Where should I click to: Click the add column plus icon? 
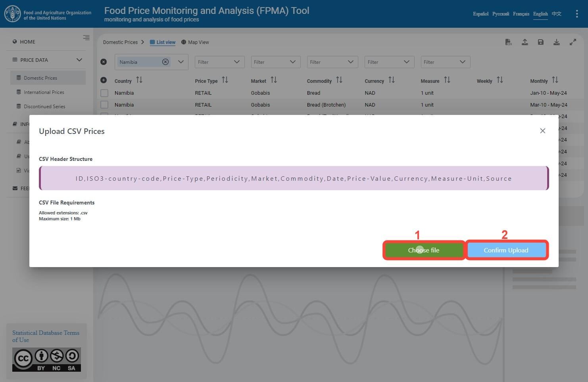pos(104,80)
